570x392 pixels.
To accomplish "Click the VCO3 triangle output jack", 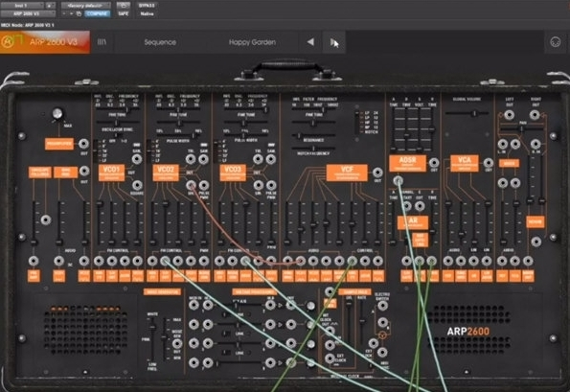I will (258, 159).
